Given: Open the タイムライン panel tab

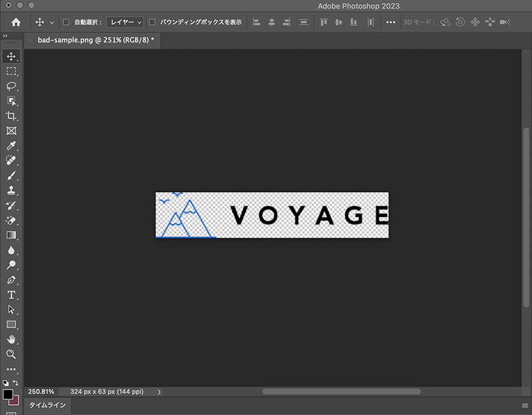Looking at the screenshot, I should pos(47,405).
